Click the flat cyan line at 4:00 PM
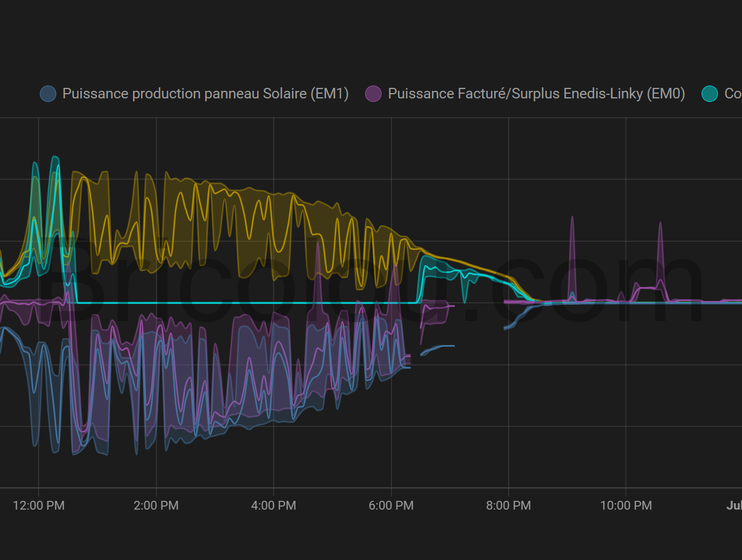The width and height of the screenshot is (742, 560). pos(274,303)
